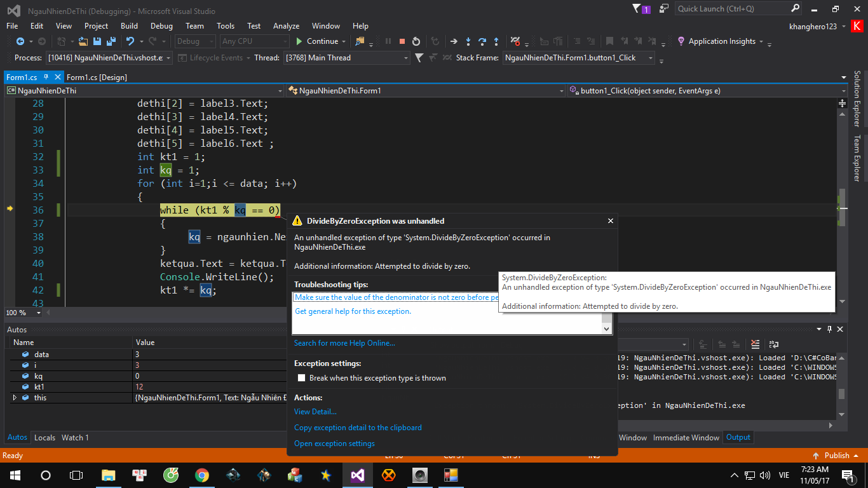Open Visual Studio from the Windows taskbar
Viewport: 868px width, 488px height.
point(358,475)
